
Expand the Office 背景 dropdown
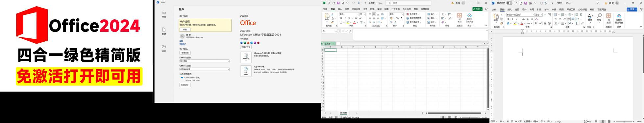tap(204, 61)
